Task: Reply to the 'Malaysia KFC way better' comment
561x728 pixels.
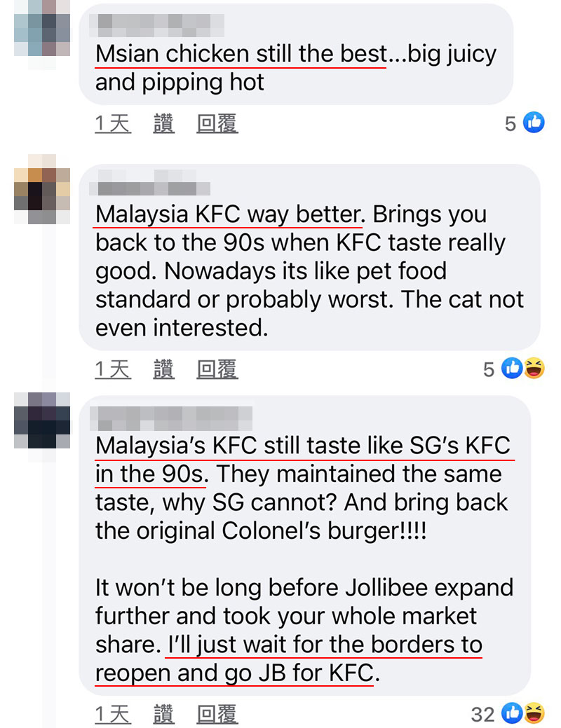Action: tap(217, 369)
